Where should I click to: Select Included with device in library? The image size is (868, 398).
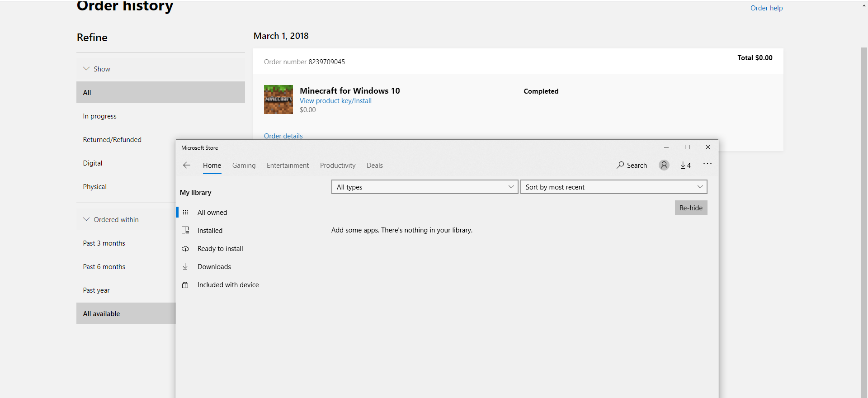228,285
